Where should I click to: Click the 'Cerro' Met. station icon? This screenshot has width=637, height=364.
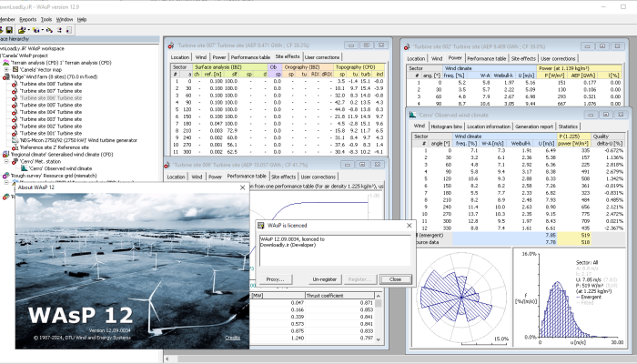(15, 161)
